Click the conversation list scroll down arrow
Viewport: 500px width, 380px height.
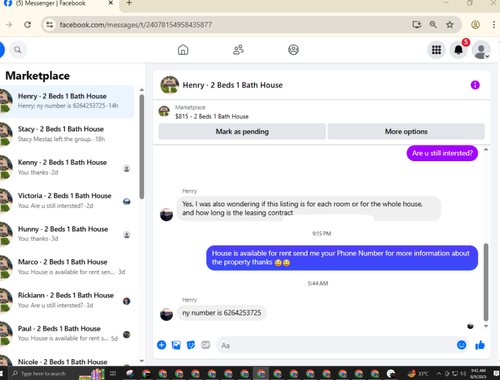pyautogui.click(x=142, y=361)
